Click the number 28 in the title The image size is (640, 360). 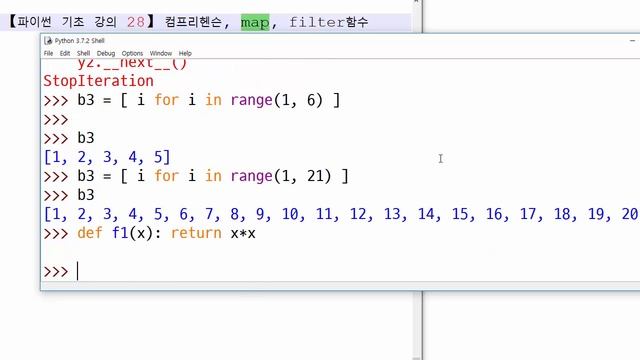click(x=136, y=22)
